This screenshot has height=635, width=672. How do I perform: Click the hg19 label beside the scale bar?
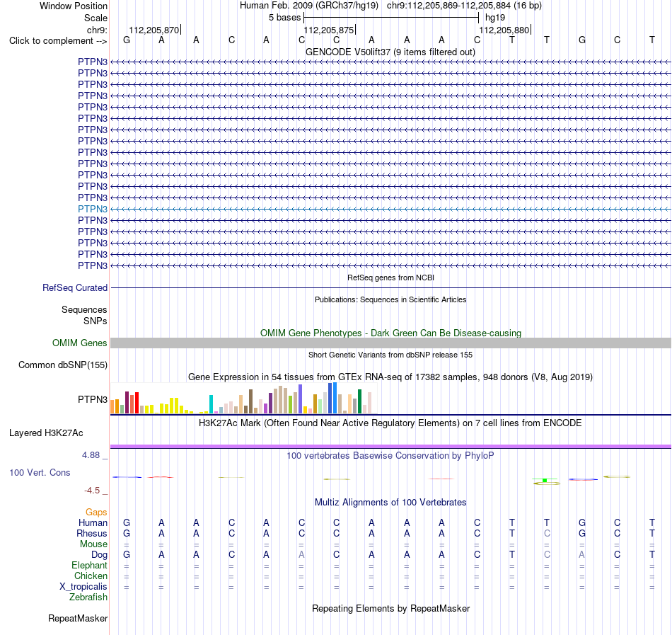coord(495,18)
